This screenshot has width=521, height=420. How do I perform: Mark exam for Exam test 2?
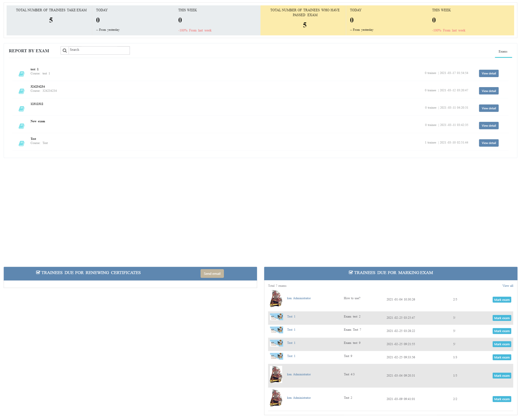pyautogui.click(x=502, y=318)
